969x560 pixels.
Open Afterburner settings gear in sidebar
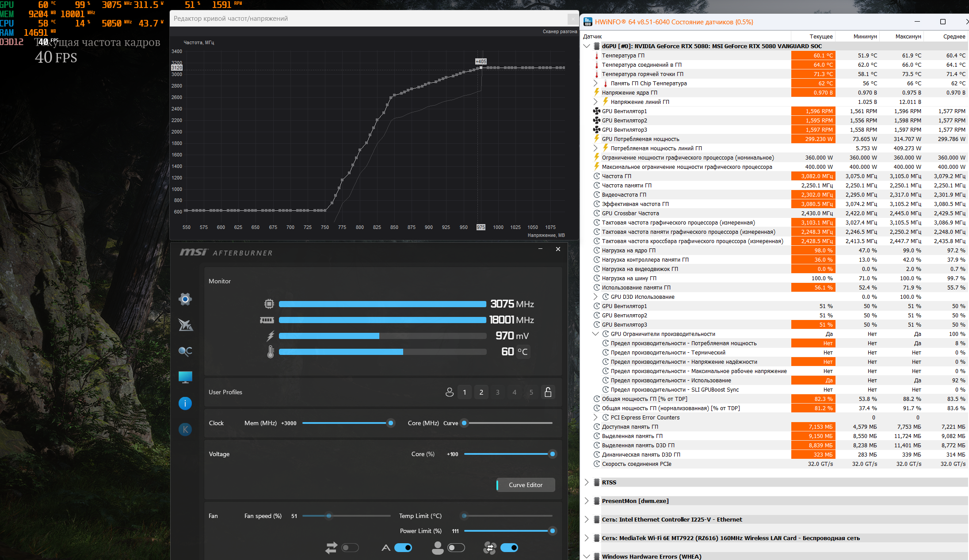(185, 299)
